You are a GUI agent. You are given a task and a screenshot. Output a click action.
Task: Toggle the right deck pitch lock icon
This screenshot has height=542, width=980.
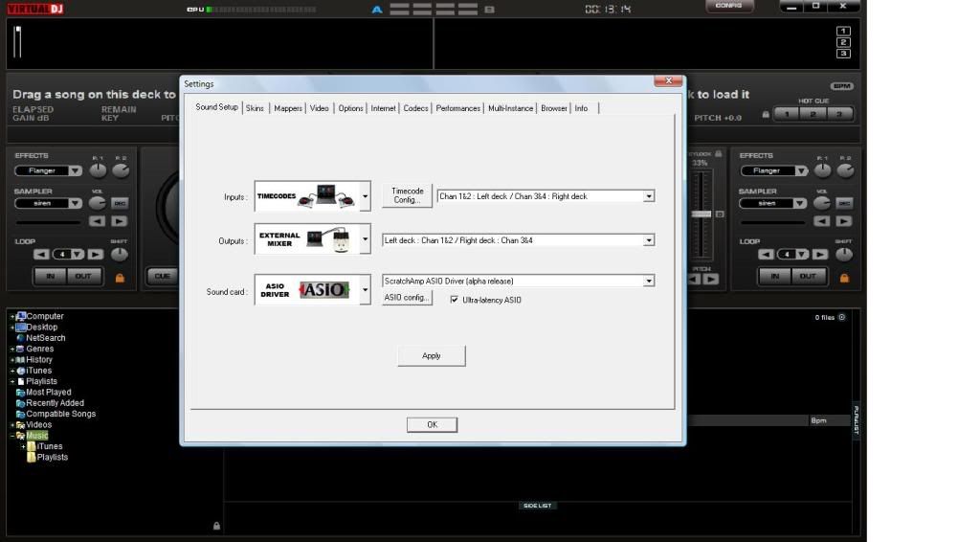[766, 115]
